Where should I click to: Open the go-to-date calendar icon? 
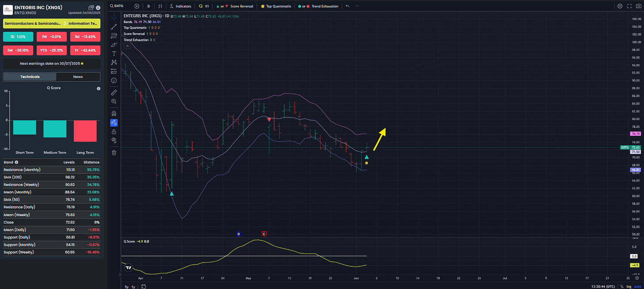tap(143, 287)
